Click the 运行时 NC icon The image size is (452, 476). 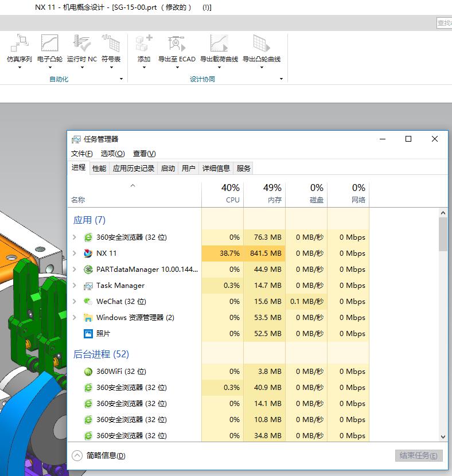point(81,43)
